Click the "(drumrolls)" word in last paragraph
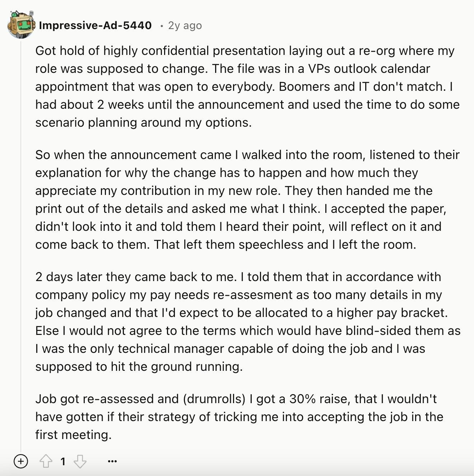 [x=214, y=399]
